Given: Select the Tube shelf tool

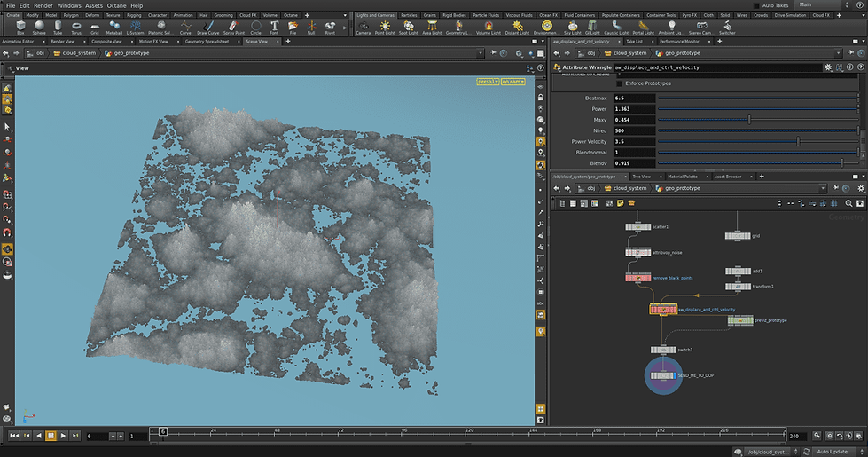Looking at the screenshot, I should (58, 28).
